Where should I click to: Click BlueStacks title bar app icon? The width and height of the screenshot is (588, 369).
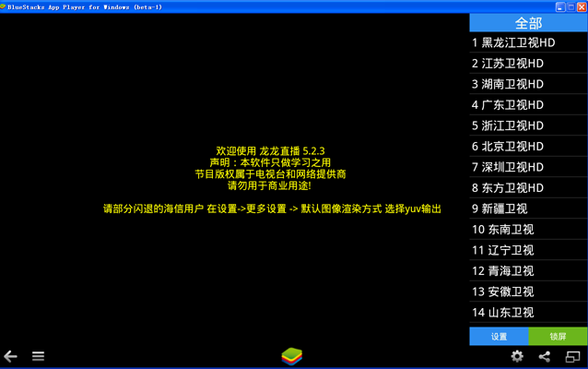[x=3, y=6]
